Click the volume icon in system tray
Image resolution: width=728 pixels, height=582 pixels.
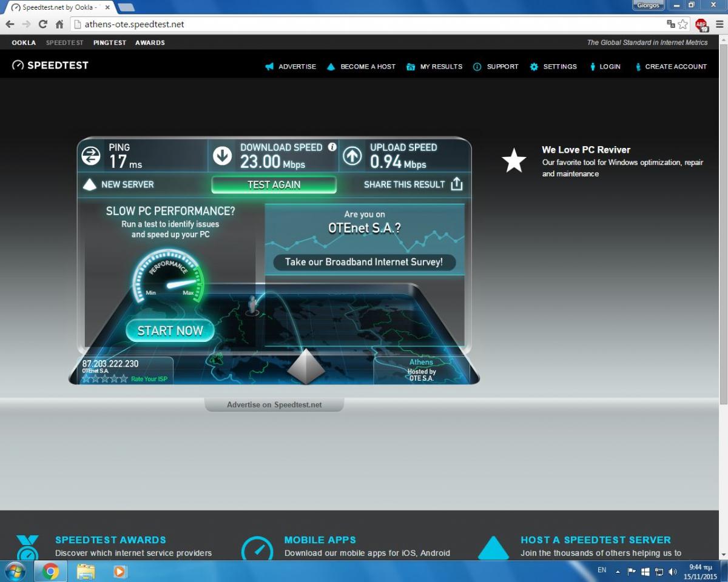[x=673, y=572]
